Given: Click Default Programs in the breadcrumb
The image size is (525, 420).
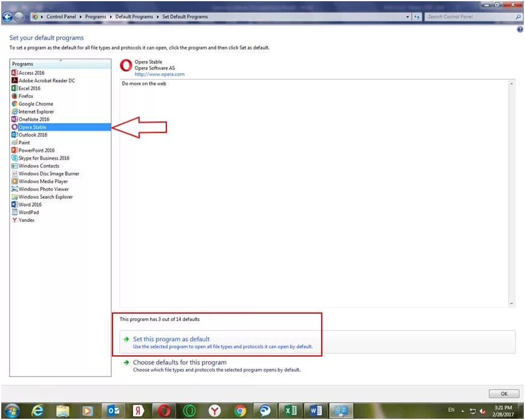Looking at the screenshot, I should (x=134, y=16).
